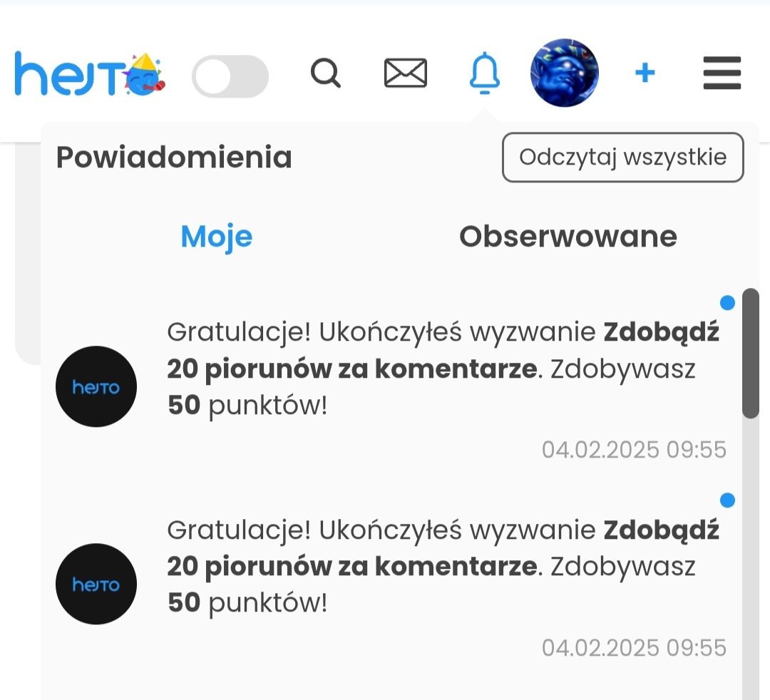Click the first notification's unread blue dot
Image resolution: width=770 pixels, height=700 pixels.
[727, 303]
